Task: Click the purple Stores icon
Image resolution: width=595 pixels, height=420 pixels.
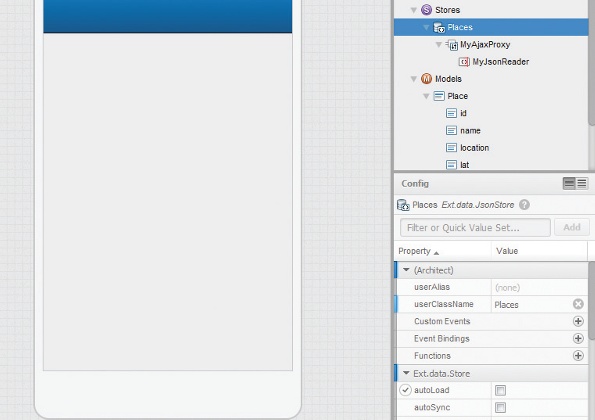Action: [x=426, y=10]
